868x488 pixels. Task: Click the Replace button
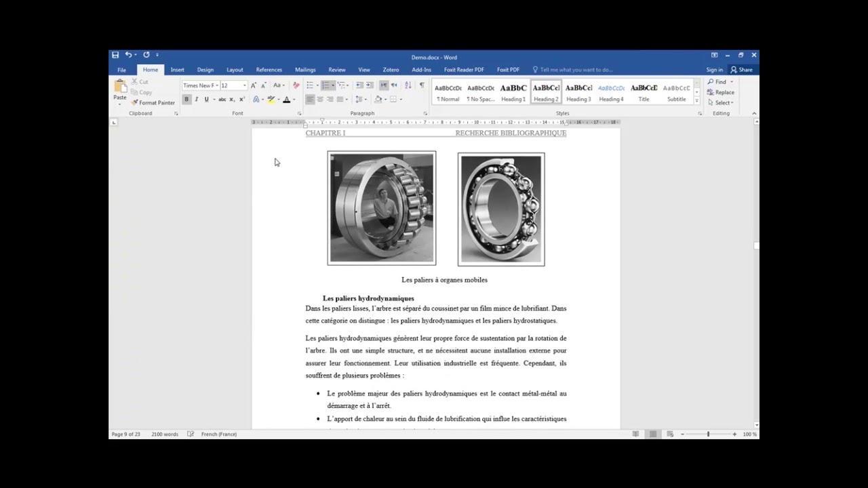[721, 92]
